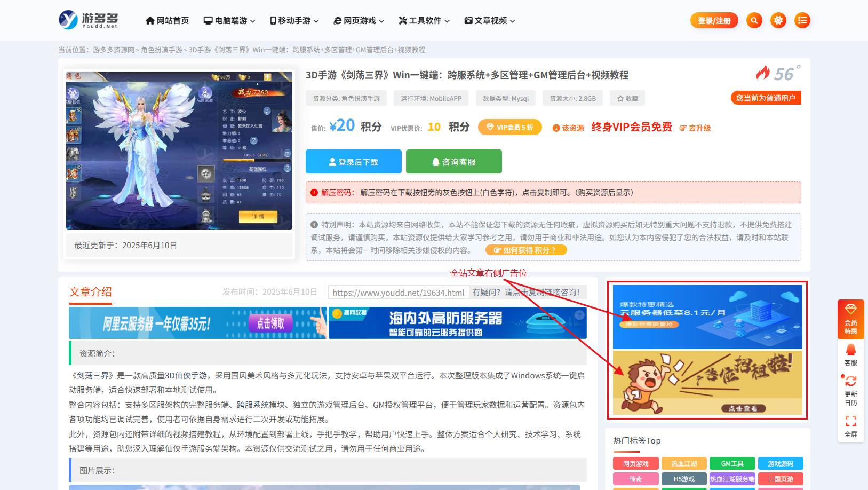Click the blue 游戏源码 hot tag
The height and width of the screenshot is (490, 868).
781,463
